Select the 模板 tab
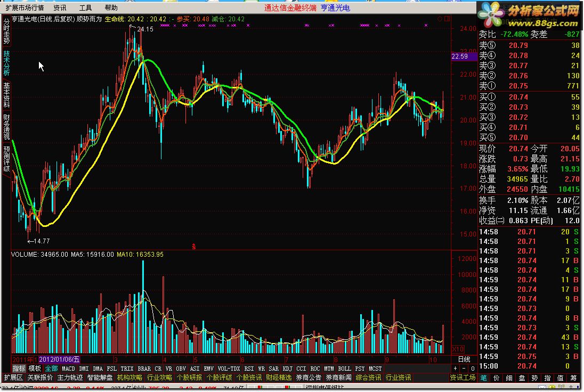Viewport: 584px width, 392px height. [x=35, y=369]
